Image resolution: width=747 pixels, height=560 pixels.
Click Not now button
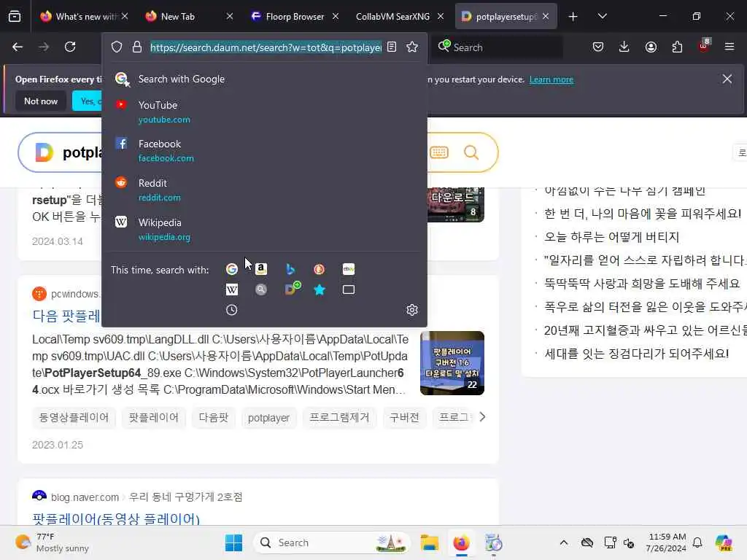[x=41, y=101]
